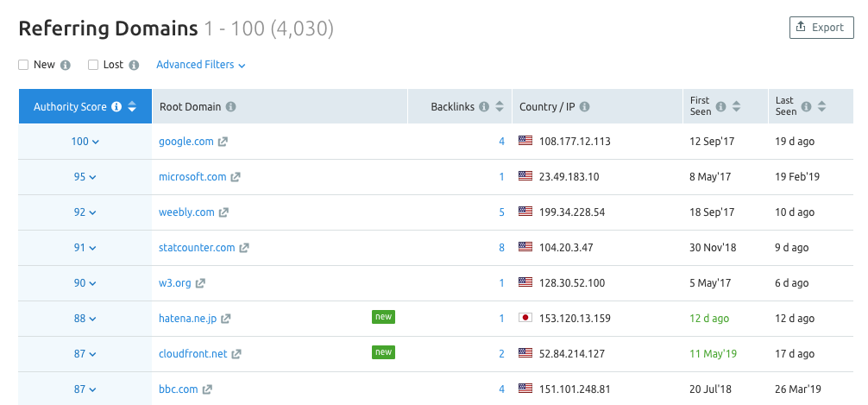Sort by Last Seen arrows
Screen dimensions: 868x405
(822, 106)
